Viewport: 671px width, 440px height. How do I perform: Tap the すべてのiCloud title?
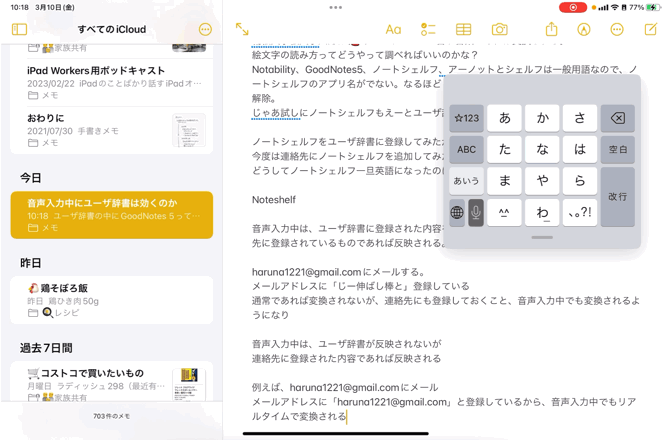tap(112, 30)
